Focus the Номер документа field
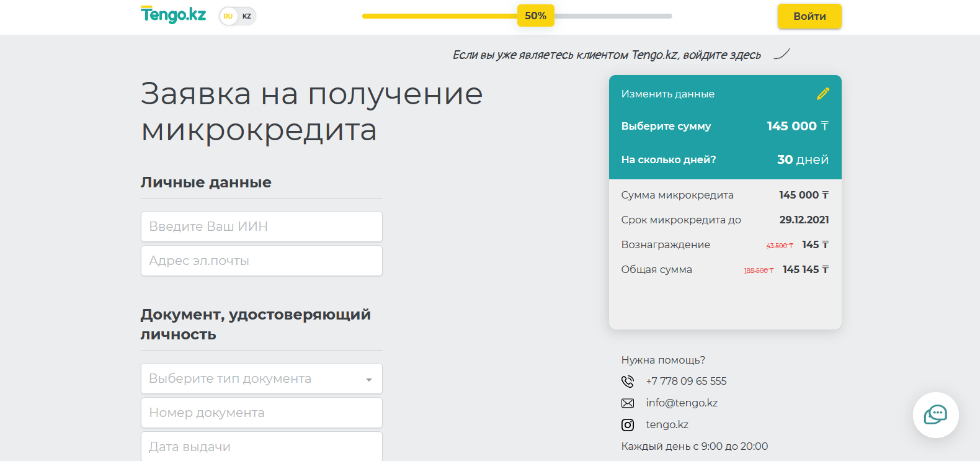The image size is (980, 461). (x=262, y=413)
